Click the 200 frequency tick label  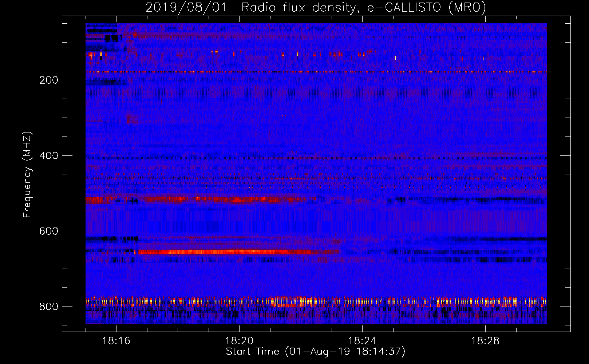(x=49, y=80)
